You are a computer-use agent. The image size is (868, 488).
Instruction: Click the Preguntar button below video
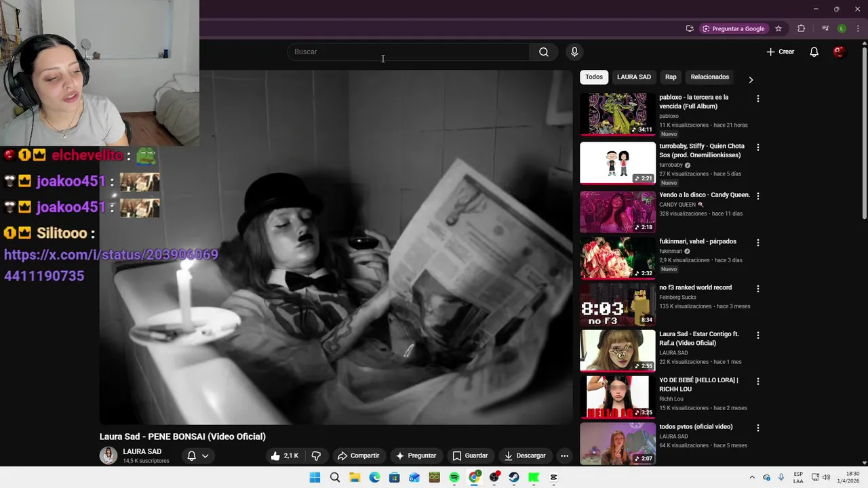(416, 455)
